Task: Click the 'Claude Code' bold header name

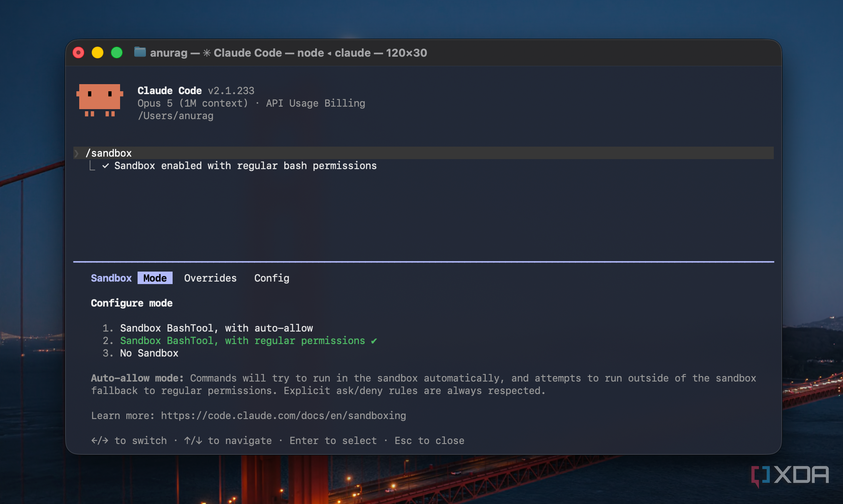Action: click(170, 91)
